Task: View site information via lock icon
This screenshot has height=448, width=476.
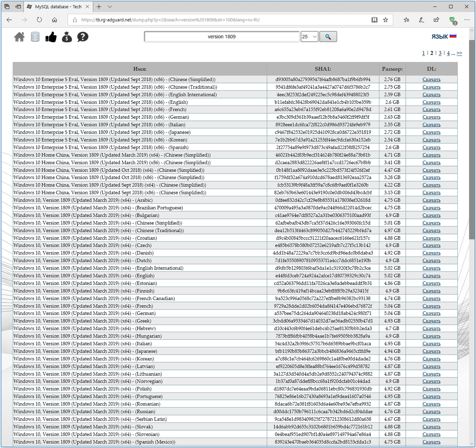Action: [x=75, y=20]
